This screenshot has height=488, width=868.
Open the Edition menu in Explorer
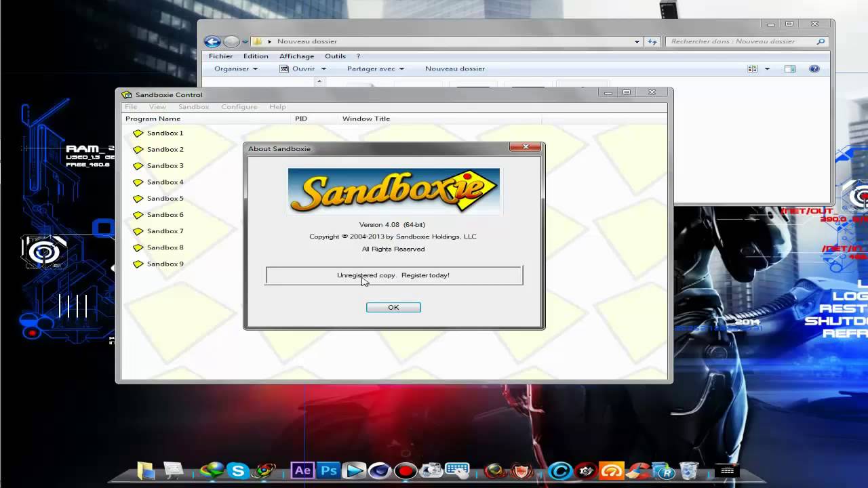click(x=256, y=56)
